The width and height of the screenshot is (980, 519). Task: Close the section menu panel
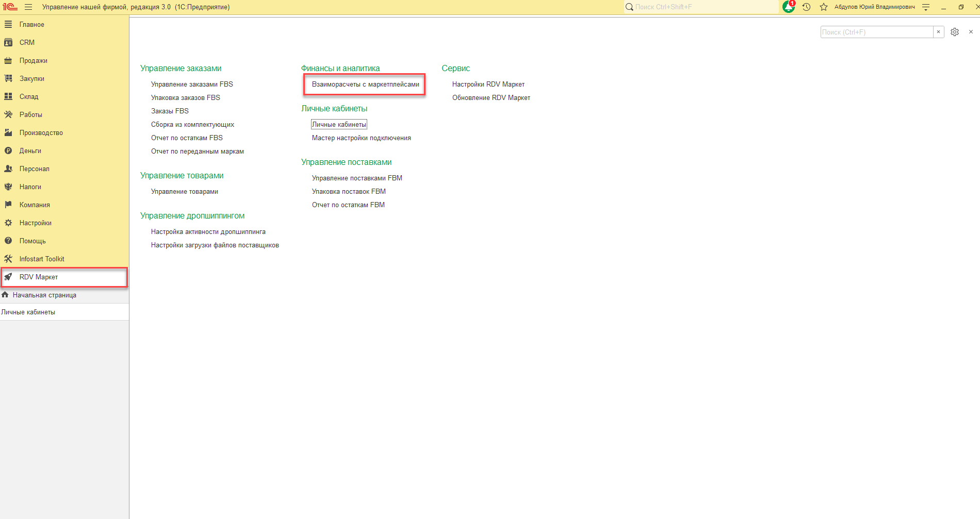[x=971, y=32]
